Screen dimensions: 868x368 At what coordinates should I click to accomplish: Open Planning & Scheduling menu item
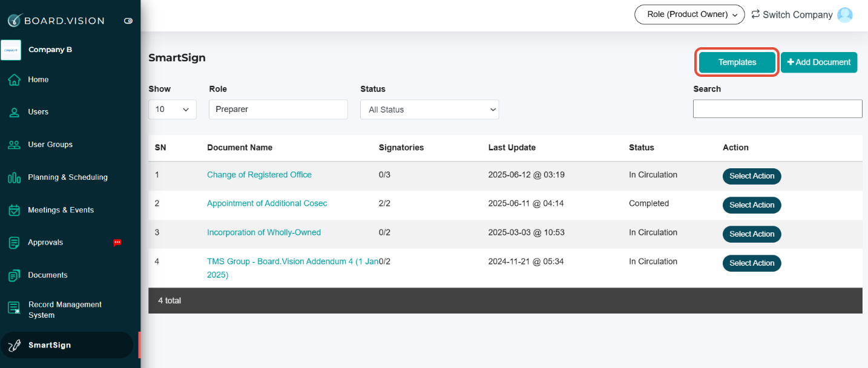[67, 177]
